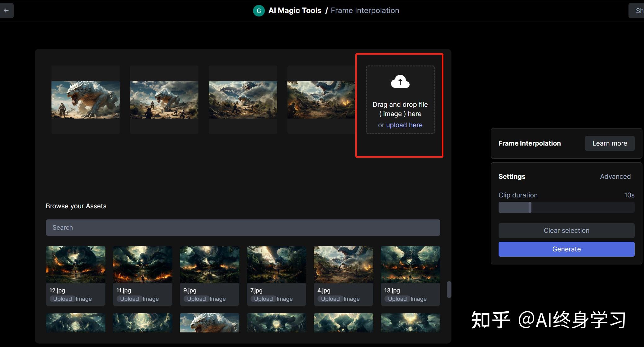Click the assets list scrollbar handle
This screenshot has width=644, height=347.
(449, 290)
